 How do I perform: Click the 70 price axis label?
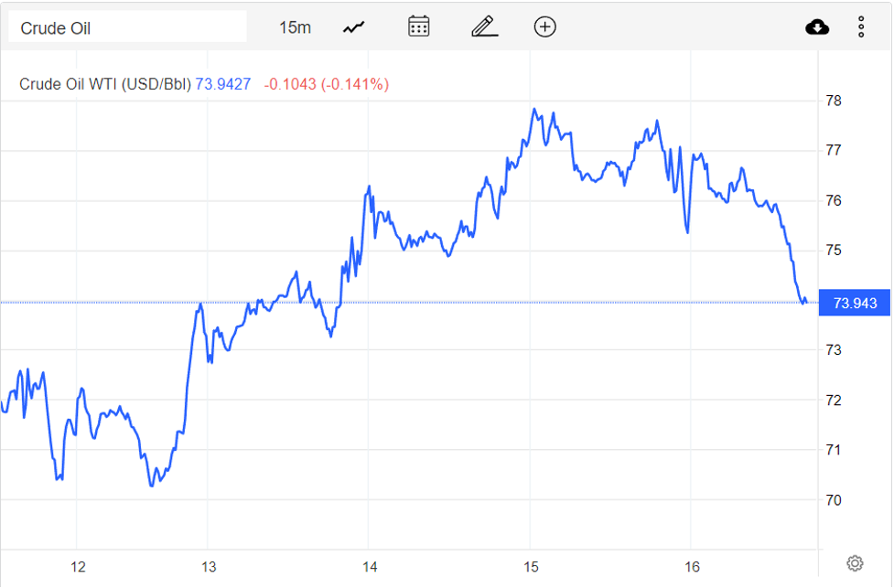834,500
